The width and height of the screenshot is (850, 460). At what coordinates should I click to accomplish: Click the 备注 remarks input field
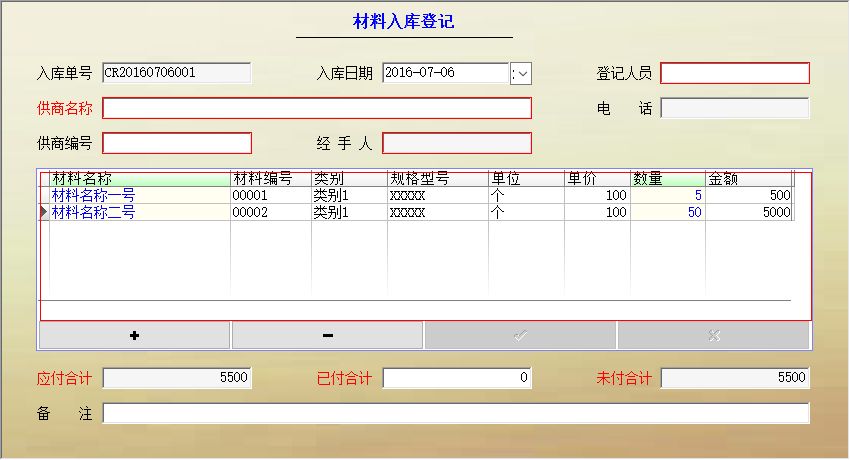click(456, 413)
